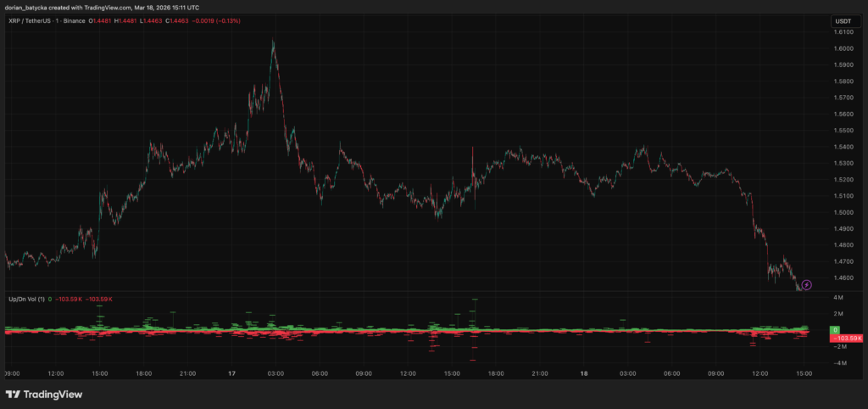Click the final 15:00 time axis label
Screen dimensions: 868x409
[804, 373]
